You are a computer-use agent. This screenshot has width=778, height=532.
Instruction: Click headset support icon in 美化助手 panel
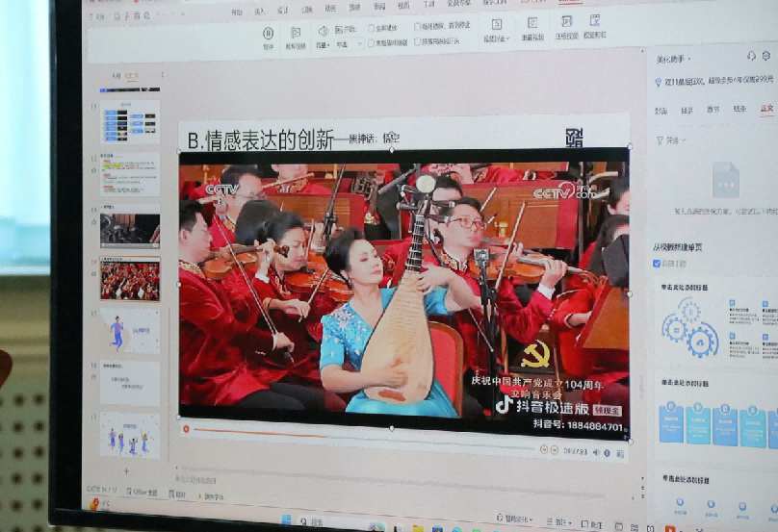click(751, 57)
